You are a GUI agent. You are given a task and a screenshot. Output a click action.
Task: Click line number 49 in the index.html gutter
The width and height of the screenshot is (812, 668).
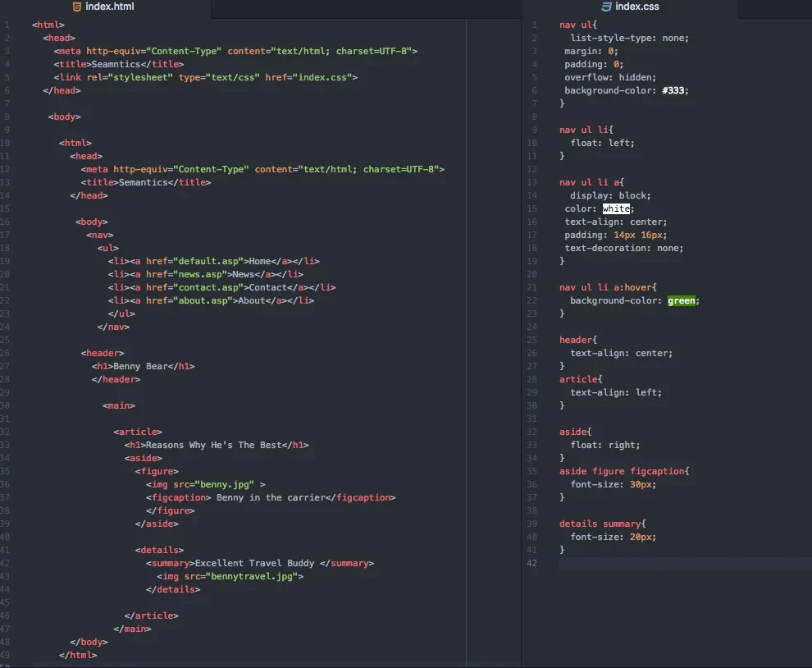[x=5, y=655]
